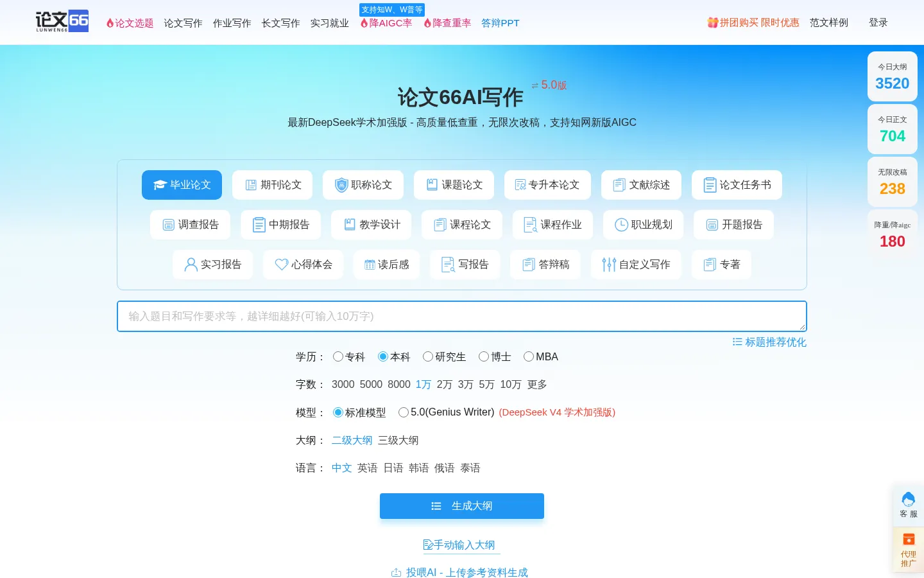Open the 自定义写作 option
Screen dimensions: 924x578
(636, 265)
